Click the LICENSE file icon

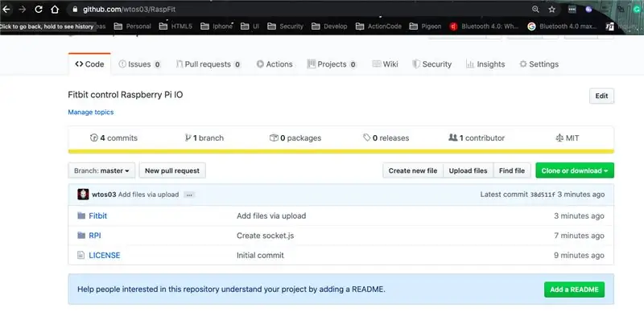81,255
